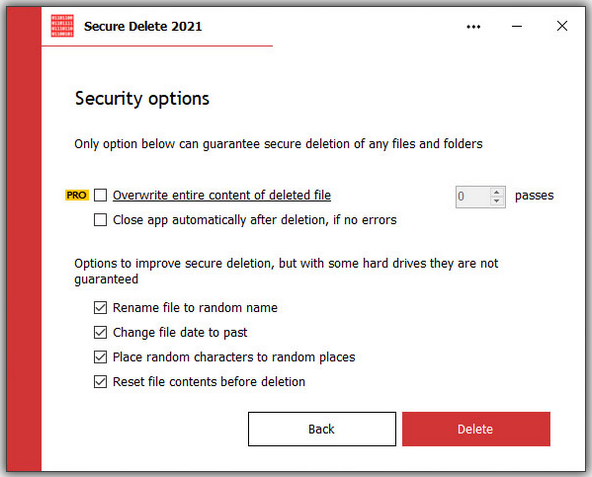The height and width of the screenshot is (477, 592).
Task: Uncheck Place random characters to random places
Action: tap(100, 357)
